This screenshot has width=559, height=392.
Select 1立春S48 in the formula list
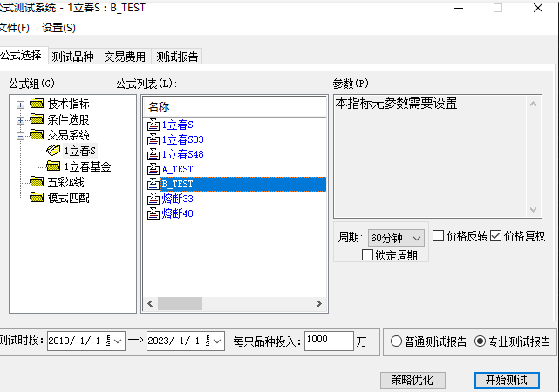point(182,154)
